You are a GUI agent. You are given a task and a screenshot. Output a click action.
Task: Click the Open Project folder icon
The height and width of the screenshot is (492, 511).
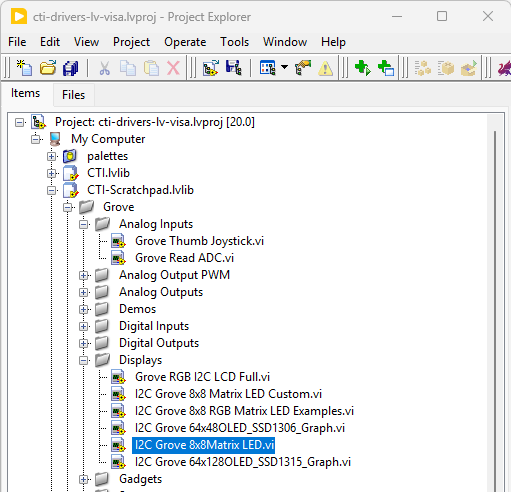(48, 68)
